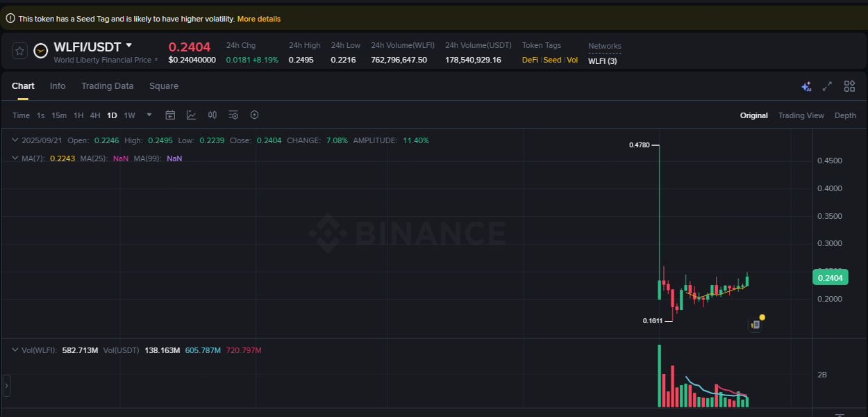Open chart type selector icon
Screen dimensions: 868x417
tap(191, 115)
